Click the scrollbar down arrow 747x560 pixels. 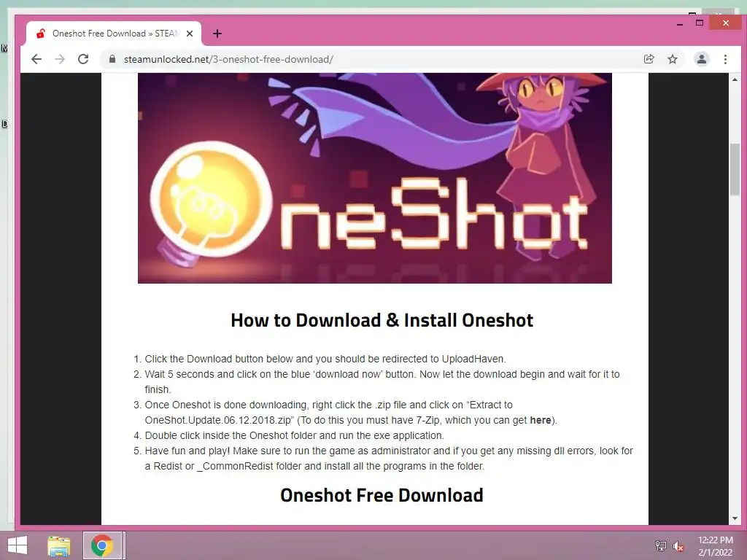pyautogui.click(x=735, y=518)
